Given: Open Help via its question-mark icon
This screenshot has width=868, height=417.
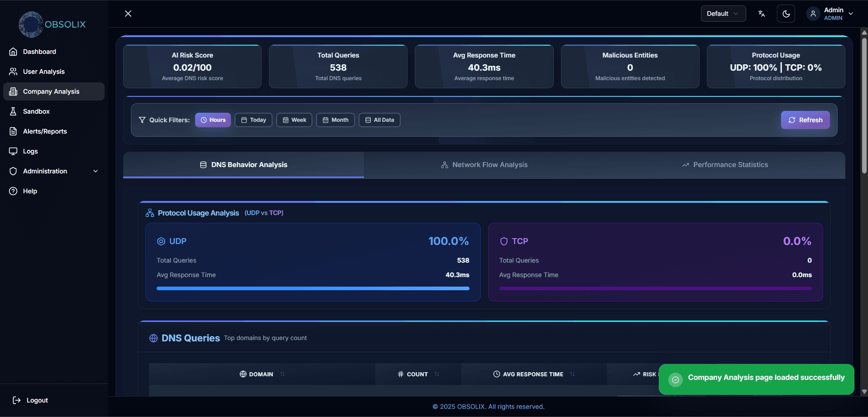Looking at the screenshot, I should (x=13, y=191).
